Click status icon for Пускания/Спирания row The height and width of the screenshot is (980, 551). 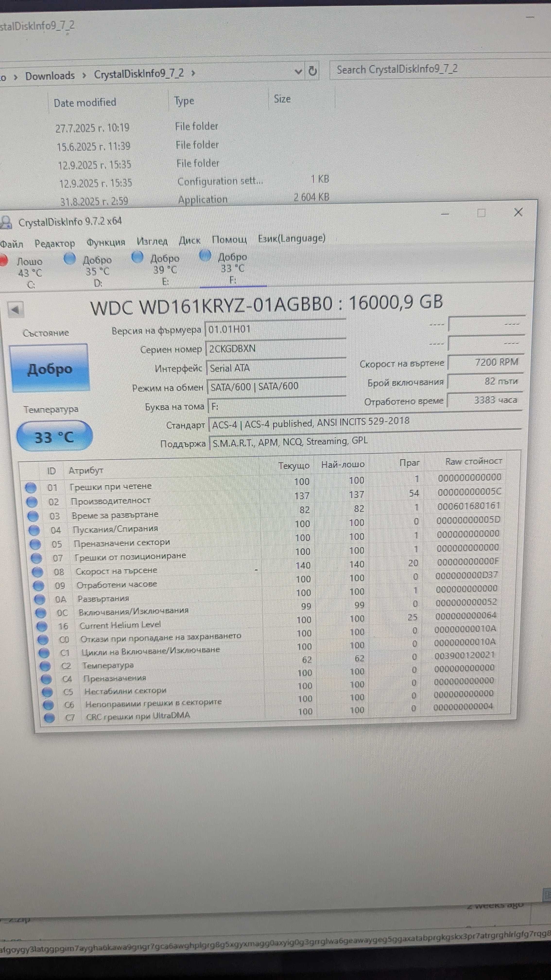point(34,530)
